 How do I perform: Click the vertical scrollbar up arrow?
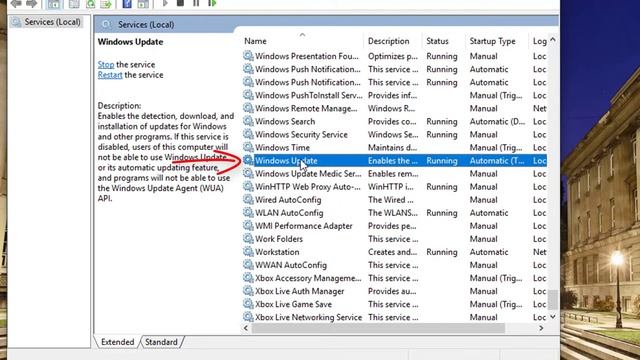coord(553,40)
